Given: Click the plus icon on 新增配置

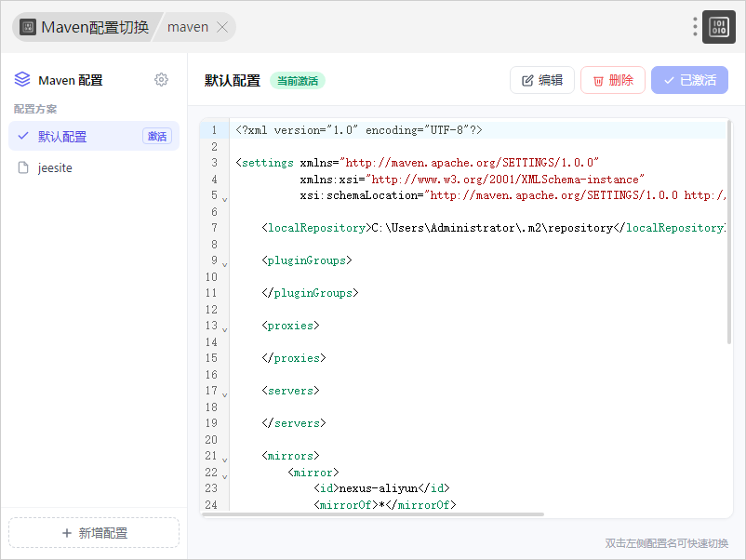Looking at the screenshot, I should point(67,533).
